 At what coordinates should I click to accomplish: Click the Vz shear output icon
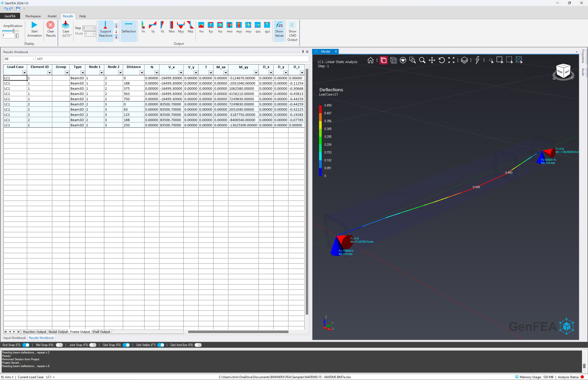(x=162, y=25)
